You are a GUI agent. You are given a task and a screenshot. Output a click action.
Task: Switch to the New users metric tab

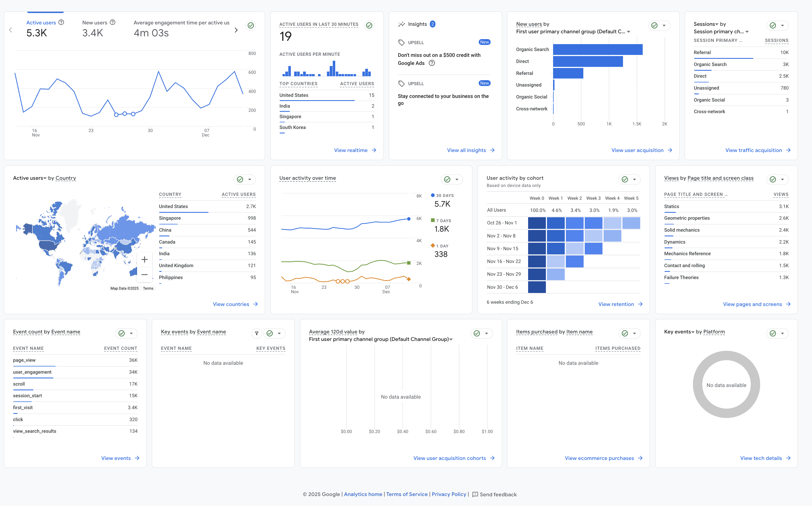pos(95,23)
